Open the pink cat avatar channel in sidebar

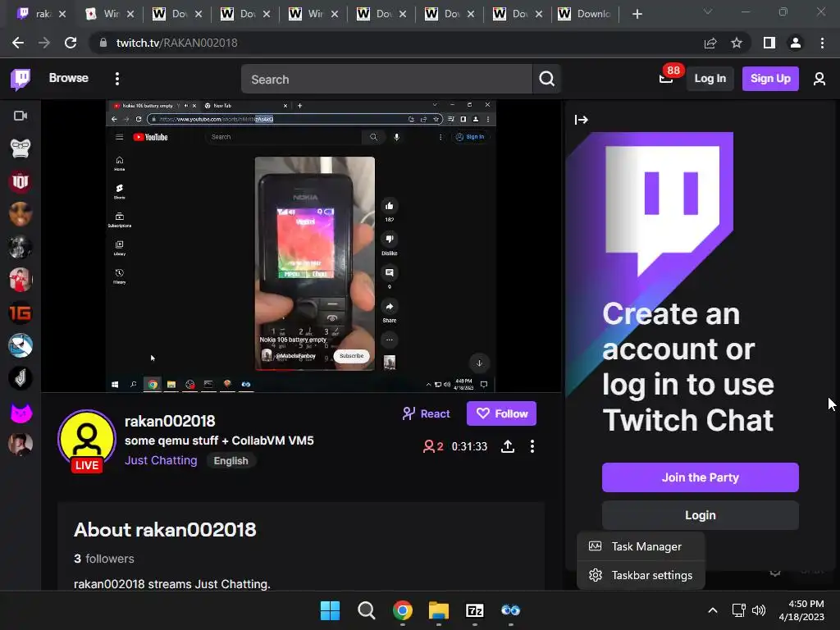tap(21, 413)
